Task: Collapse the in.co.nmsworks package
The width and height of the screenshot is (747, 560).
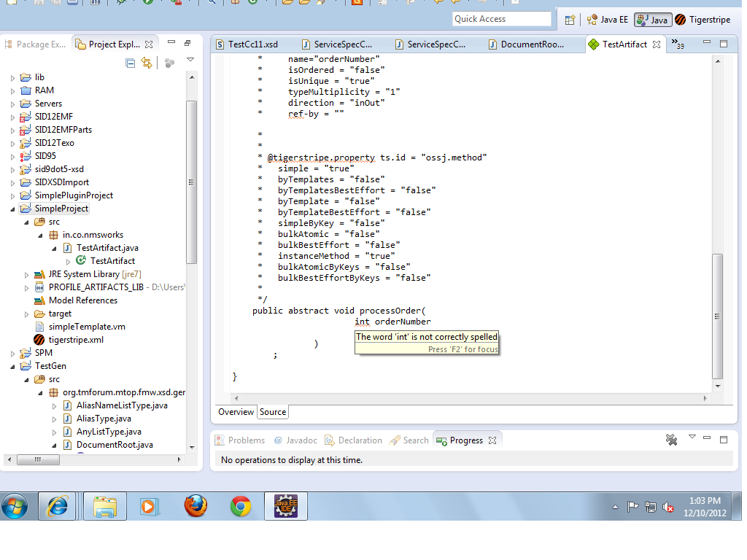Action: [x=41, y=236]
